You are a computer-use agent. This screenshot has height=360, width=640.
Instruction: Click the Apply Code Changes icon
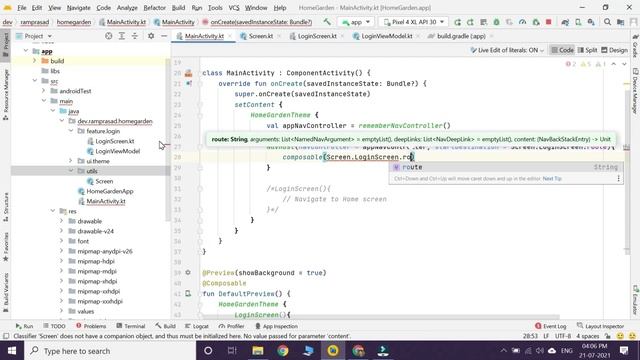(x=484, y=22)
